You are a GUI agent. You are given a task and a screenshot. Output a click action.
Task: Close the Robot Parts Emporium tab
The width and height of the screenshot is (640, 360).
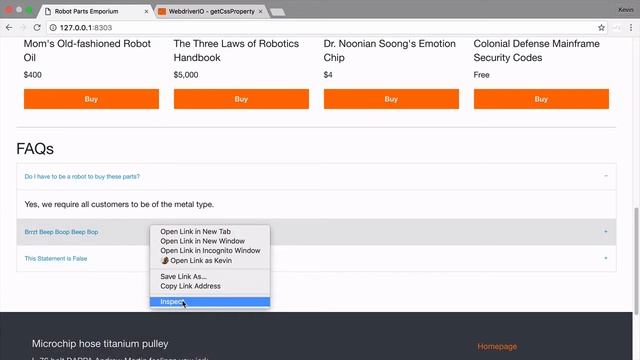pos(147,11)
